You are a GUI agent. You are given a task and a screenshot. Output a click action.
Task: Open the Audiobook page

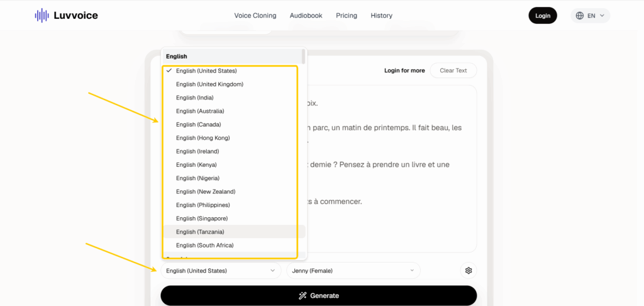pos(306,16)
